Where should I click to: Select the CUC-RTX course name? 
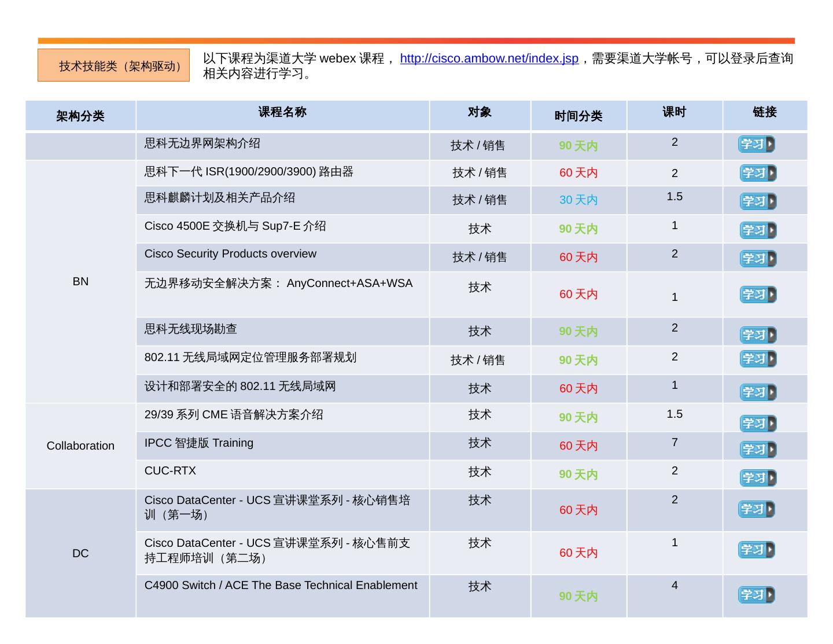click(170, 471)
